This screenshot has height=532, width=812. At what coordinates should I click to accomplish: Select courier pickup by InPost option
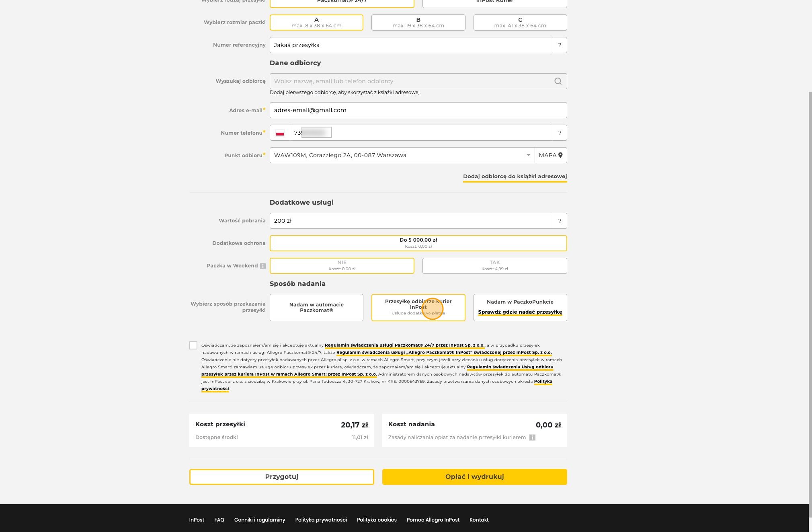point(418,308)
